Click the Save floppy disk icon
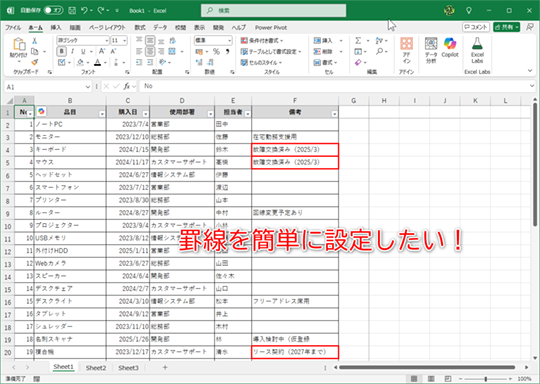This screenshot has height=384, width=540. [x=72, y=11]
